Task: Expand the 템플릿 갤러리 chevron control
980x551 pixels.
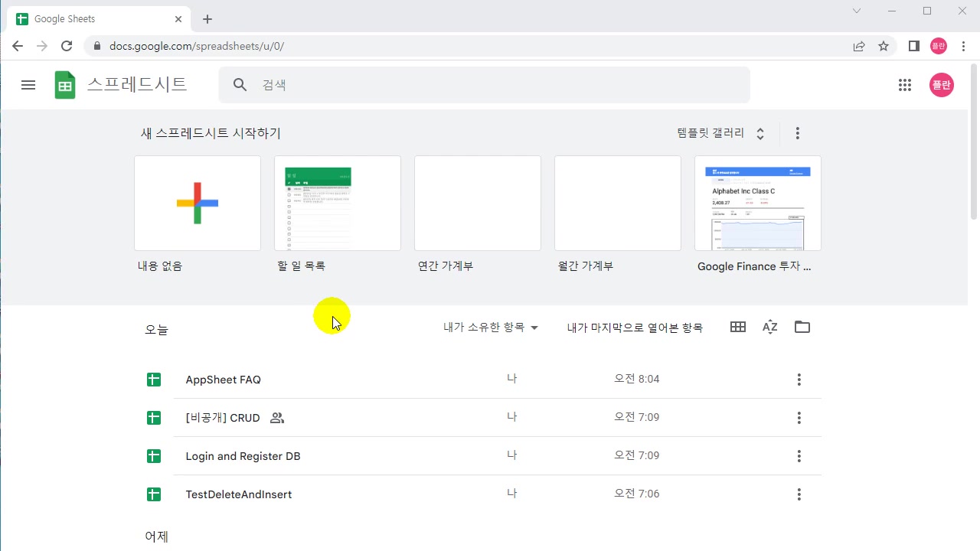Action: [759, 132]
